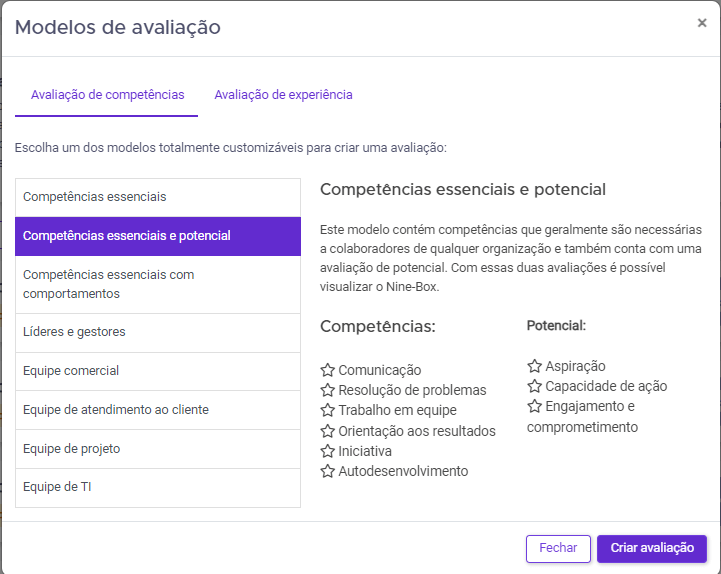The width and height of the screenshot is (721, 574).
Task: Select the Equipe de TI model
Action: click(x=158, y=488)
